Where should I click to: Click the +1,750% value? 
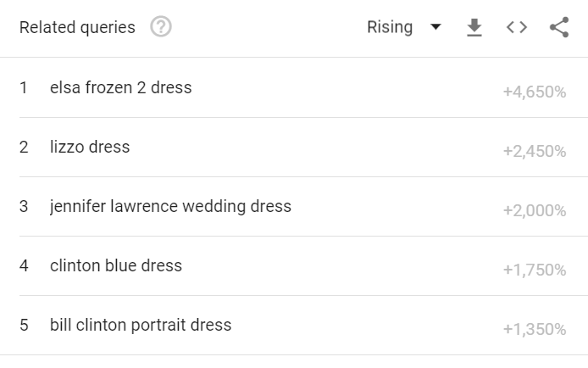coord(535,270)
